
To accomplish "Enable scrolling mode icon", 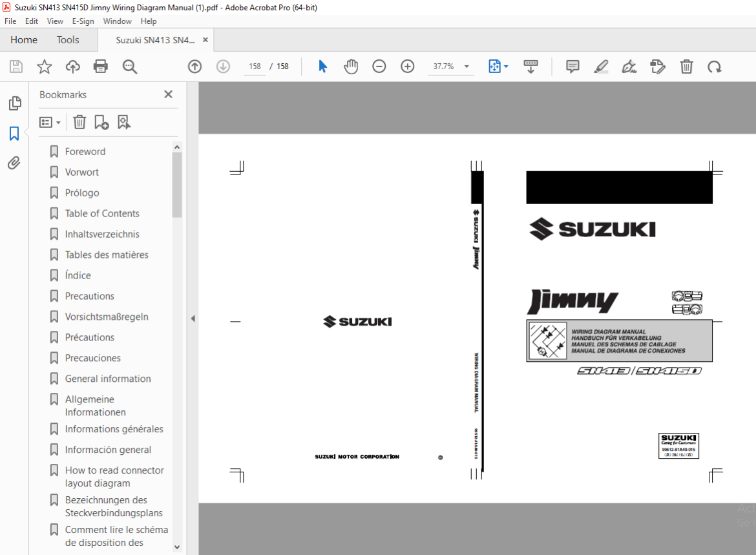I will click(x=531, y=67).
